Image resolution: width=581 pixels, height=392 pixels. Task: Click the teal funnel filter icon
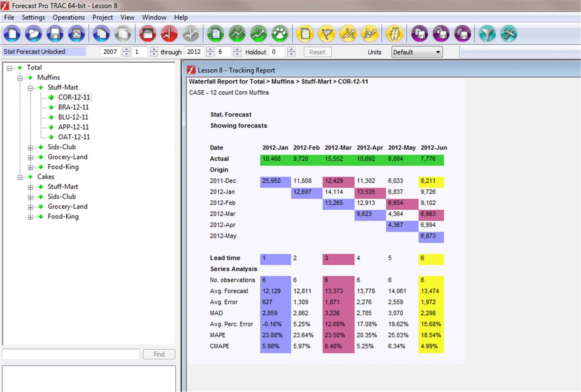click(x=487, y=34)
